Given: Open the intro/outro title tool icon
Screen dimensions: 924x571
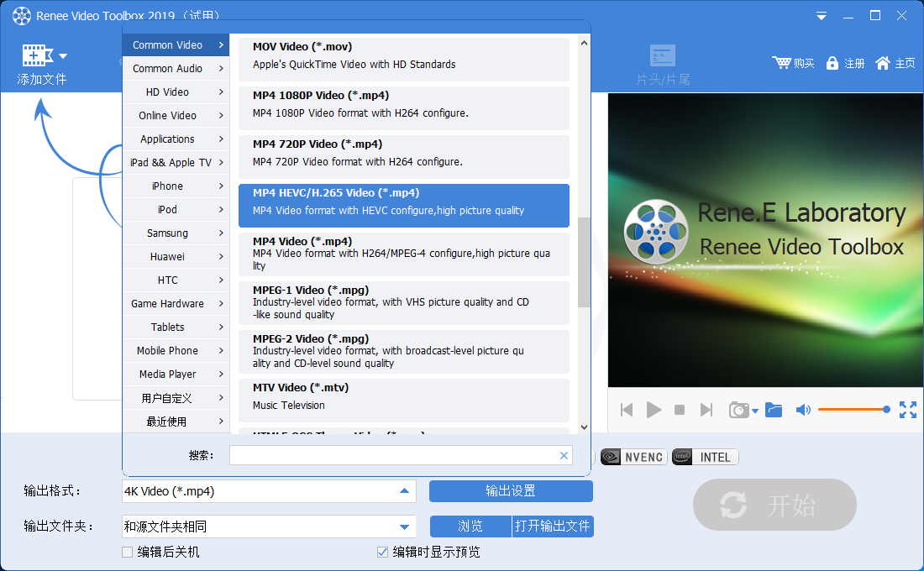Looking at the screenshot, I should (663, 56).
